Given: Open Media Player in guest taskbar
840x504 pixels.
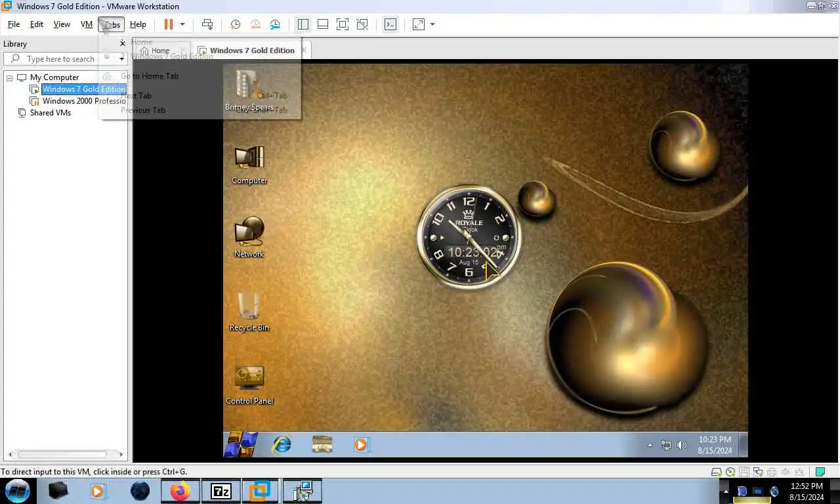Looking at the screenshot, I should pyautogui.click(x=361, y=444).
